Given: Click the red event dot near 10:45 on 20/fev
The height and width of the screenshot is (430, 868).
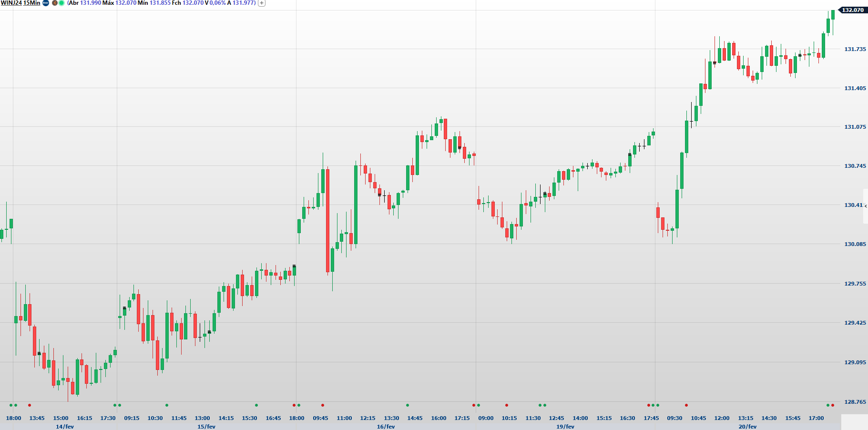Looking at the screenshot, I should click(x=686, y=405).
